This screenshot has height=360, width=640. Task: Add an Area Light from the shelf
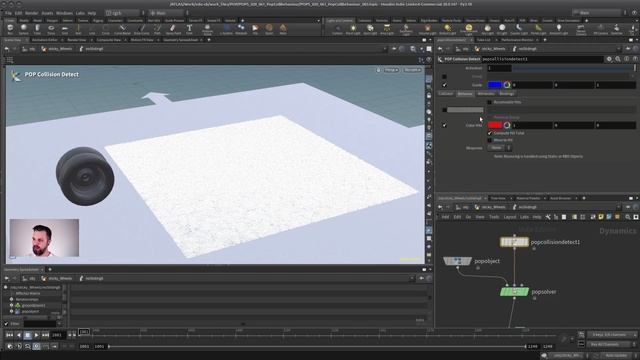387,29
